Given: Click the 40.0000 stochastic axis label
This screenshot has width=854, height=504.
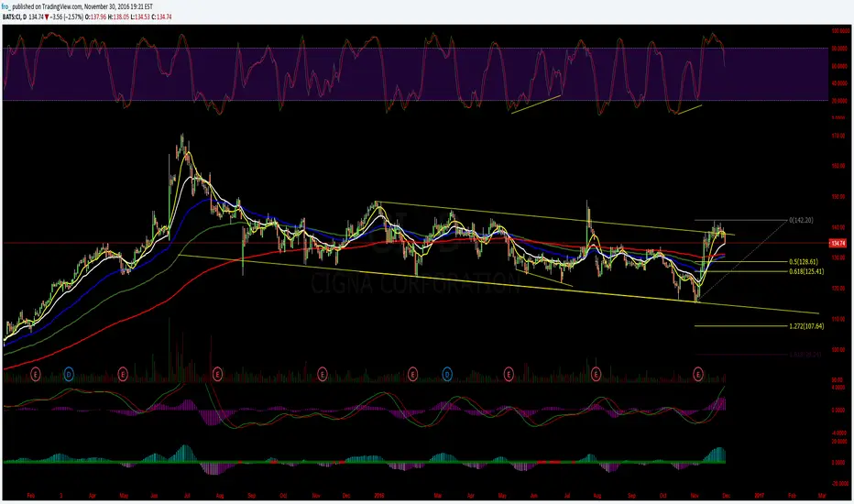Looking at the screenshot, I should 839,83.
